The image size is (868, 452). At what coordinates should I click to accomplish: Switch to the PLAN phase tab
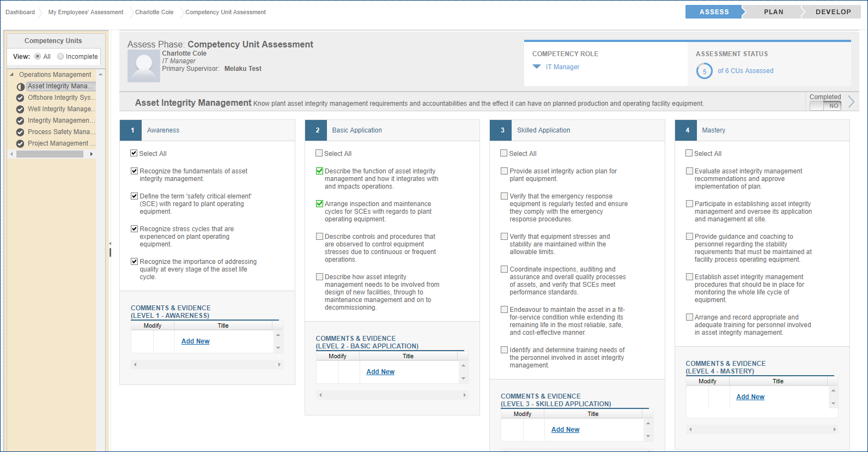[773, 12]
